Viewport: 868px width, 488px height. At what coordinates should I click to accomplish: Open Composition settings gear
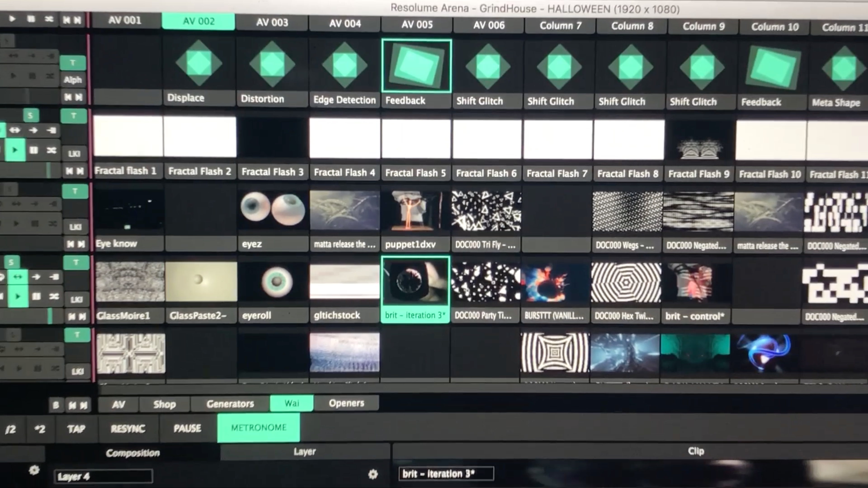pyautogui.click(x=34, y=470)
